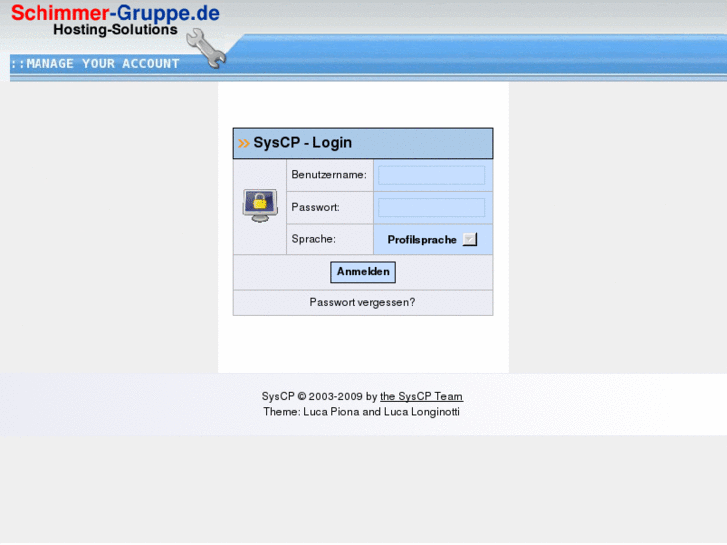Click the Schimmer-Gruppe.de logo
This screenshot has width=727, height=545.
pyautogui.click(x=115, y=13)
